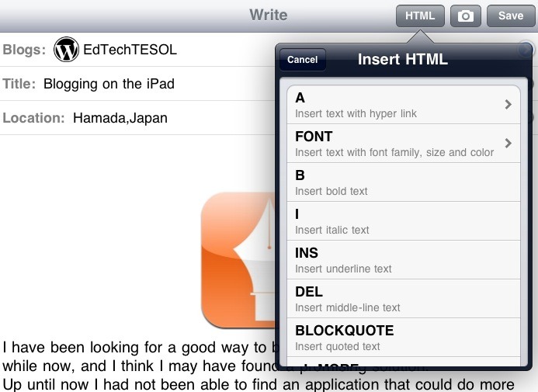
Task: Expand the A hyperlink row chevron
Action: pos(508,104)
